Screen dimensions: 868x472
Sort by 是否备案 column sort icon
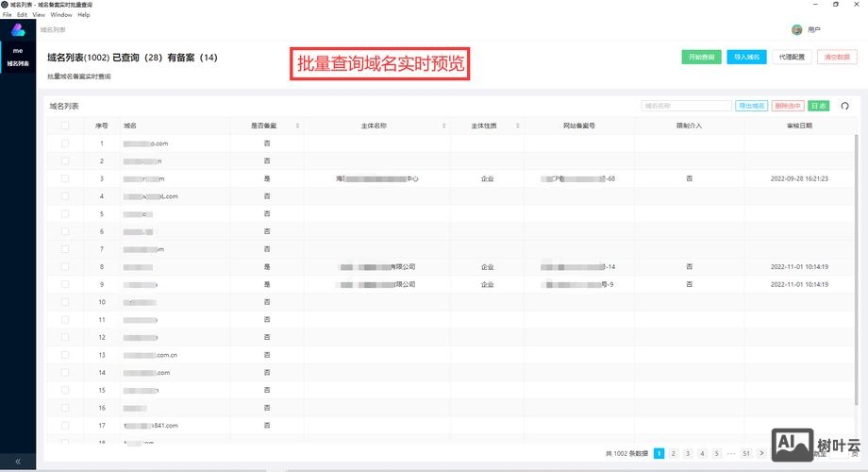[297, 126]
